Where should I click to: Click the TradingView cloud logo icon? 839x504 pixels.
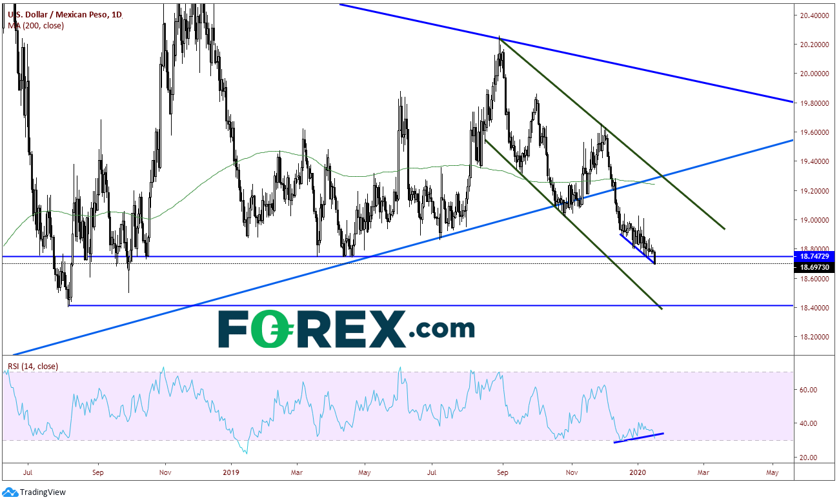coord(10,492)
